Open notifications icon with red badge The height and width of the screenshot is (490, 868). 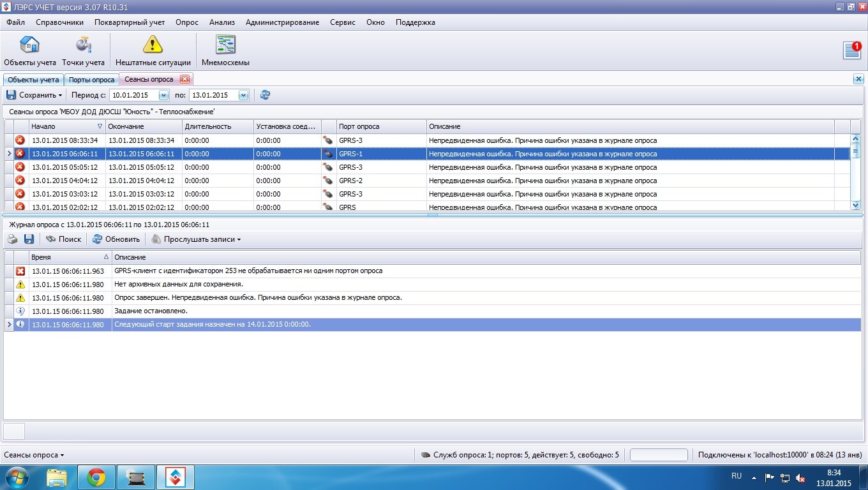click(x=852, y=50)
